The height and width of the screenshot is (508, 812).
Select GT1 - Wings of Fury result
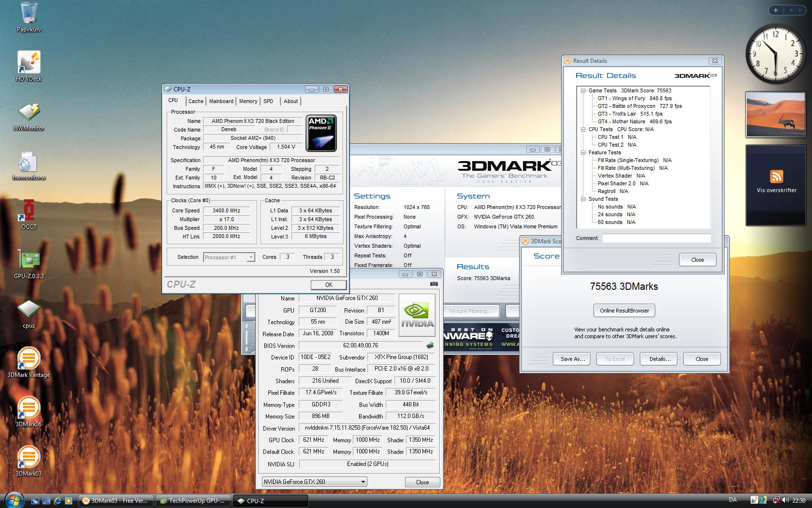(634, 98)
